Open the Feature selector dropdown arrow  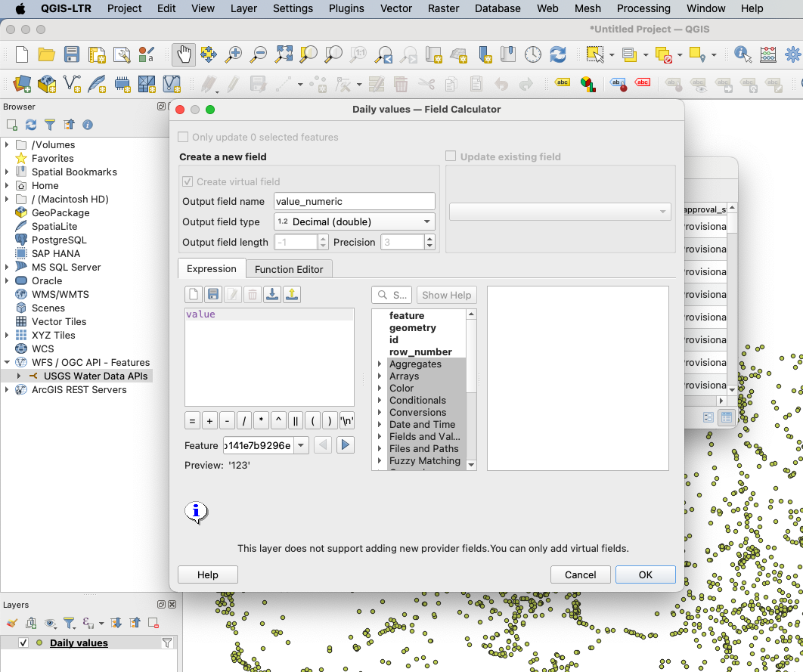coord(301,445)
